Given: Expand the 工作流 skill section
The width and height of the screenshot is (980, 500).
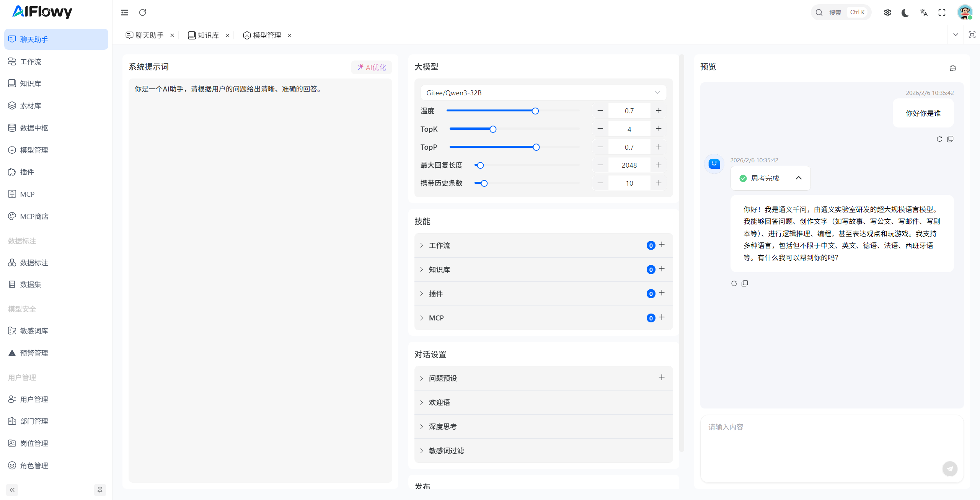Looking at the screenshot, I should tap(439, 245).
